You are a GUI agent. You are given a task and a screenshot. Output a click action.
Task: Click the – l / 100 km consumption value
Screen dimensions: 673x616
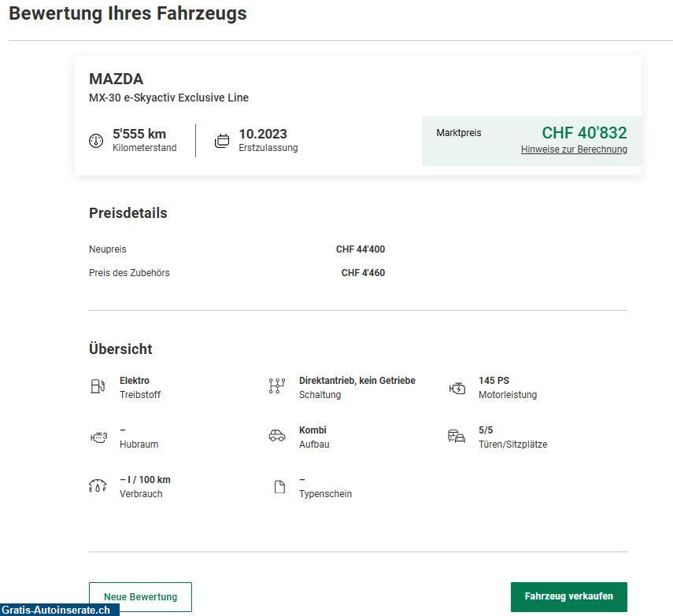coord(145,480)
